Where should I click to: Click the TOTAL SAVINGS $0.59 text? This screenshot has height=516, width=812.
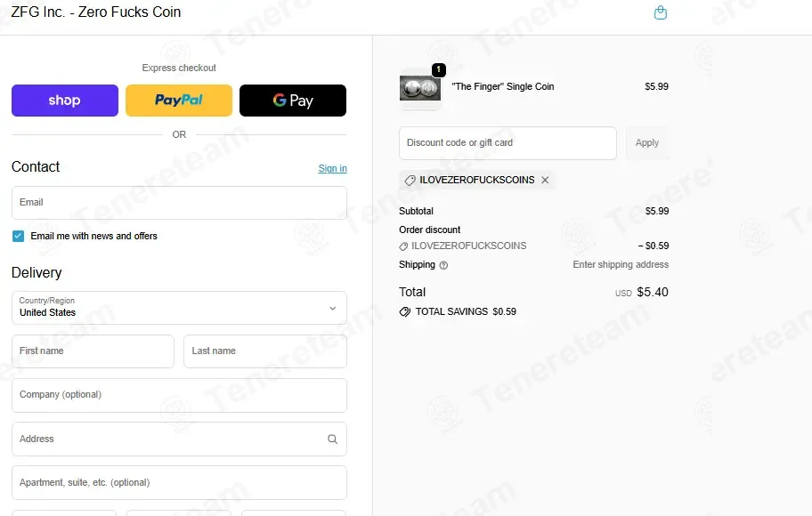pos(466,311)
